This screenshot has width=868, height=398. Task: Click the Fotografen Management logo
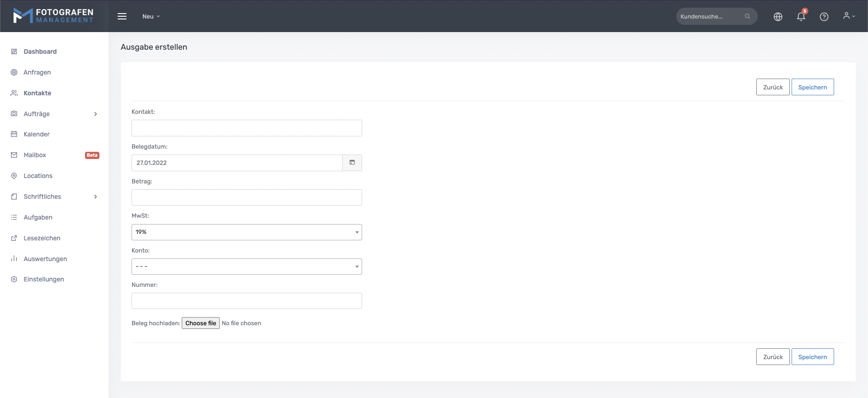point(53,16)
